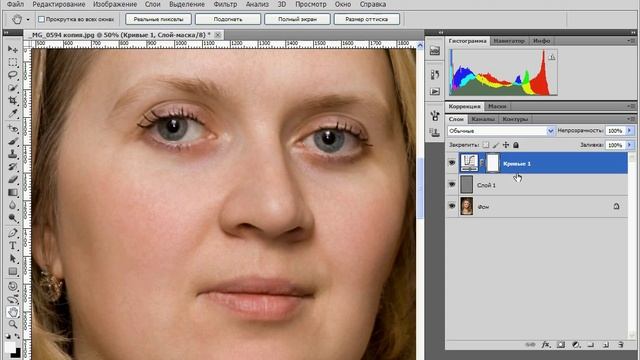Click 'Реальные пикселы' button

coord(158,19)
